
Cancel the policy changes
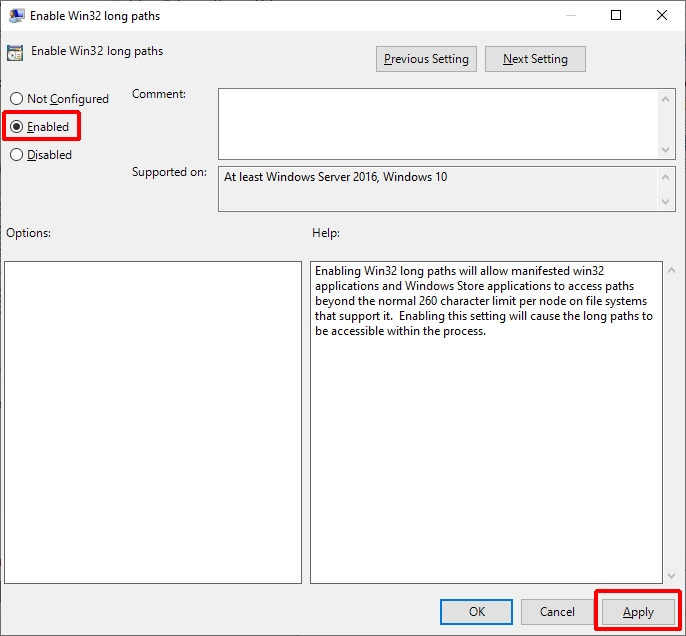(x=557, y=612)
